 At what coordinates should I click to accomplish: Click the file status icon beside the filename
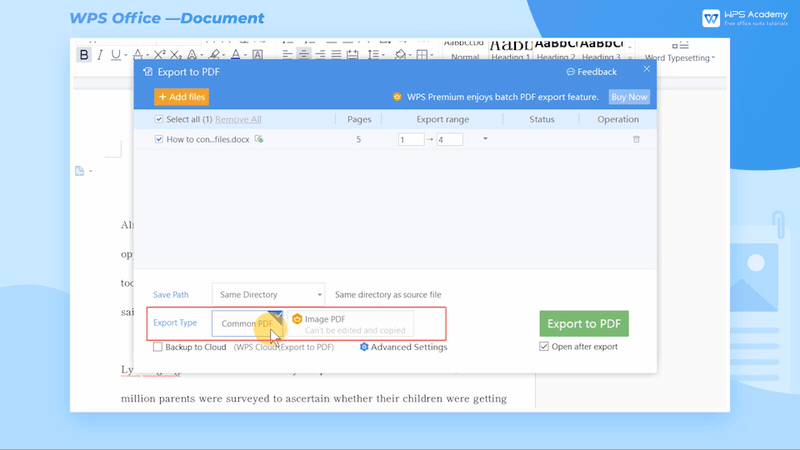[x=259, y=140]
